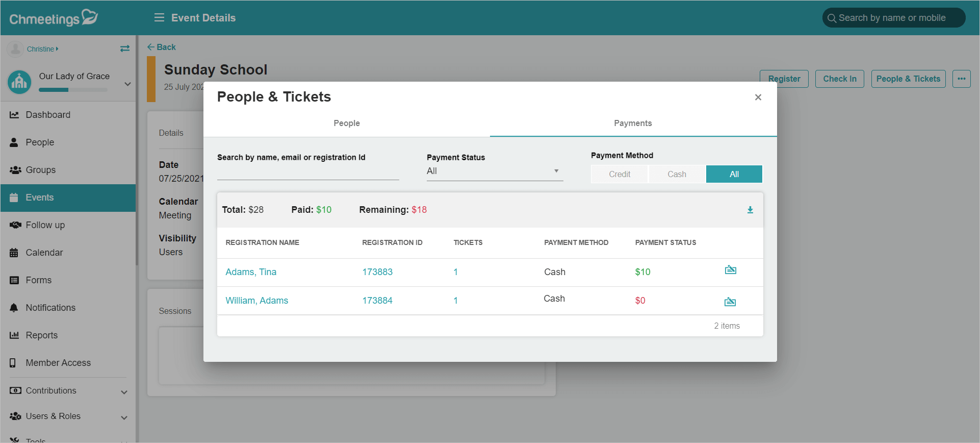The width and height of the screenshot is (980, 443).
Task: Click the switch account arrows icon
Action: (x=125, y=49)
